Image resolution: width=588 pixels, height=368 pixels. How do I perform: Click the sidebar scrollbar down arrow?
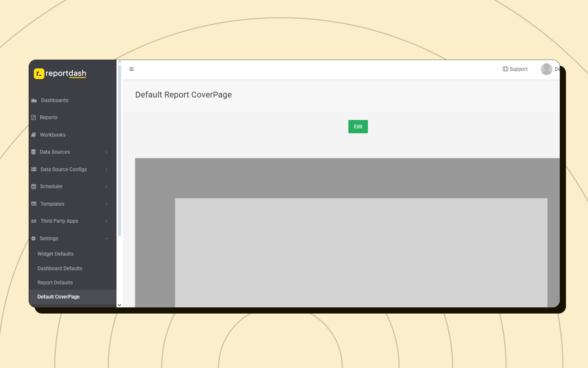[x=119, y=305]
